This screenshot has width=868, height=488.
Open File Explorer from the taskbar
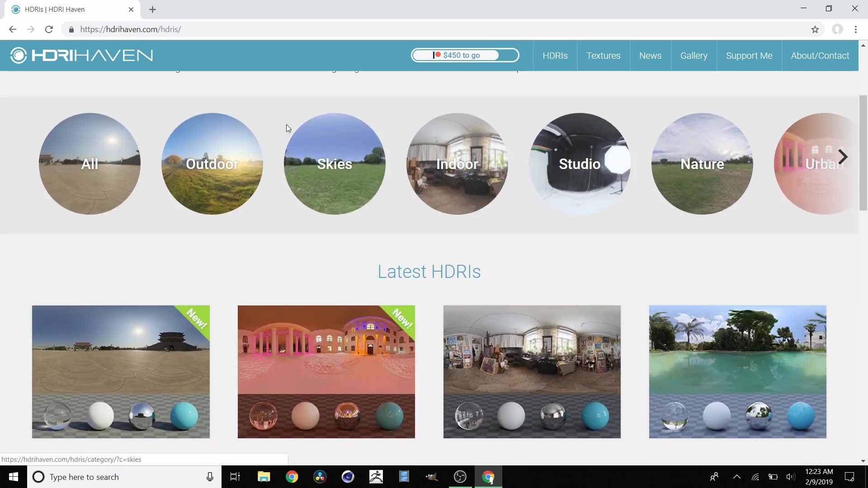coord(264,477)
